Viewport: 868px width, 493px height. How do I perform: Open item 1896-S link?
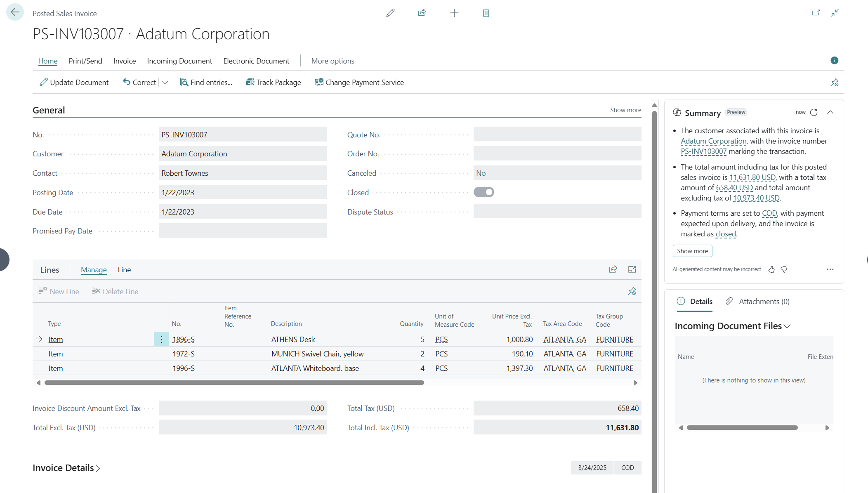pyautogui.click(x=184, y=340)
